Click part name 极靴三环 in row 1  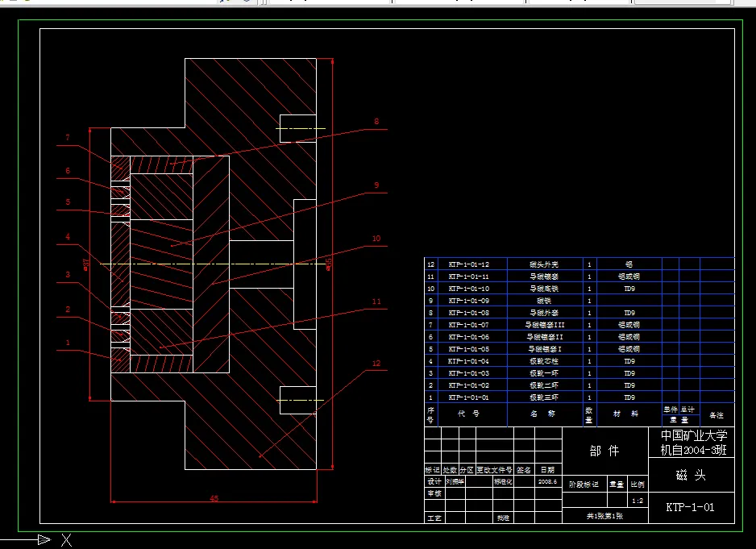coord(544,397)
